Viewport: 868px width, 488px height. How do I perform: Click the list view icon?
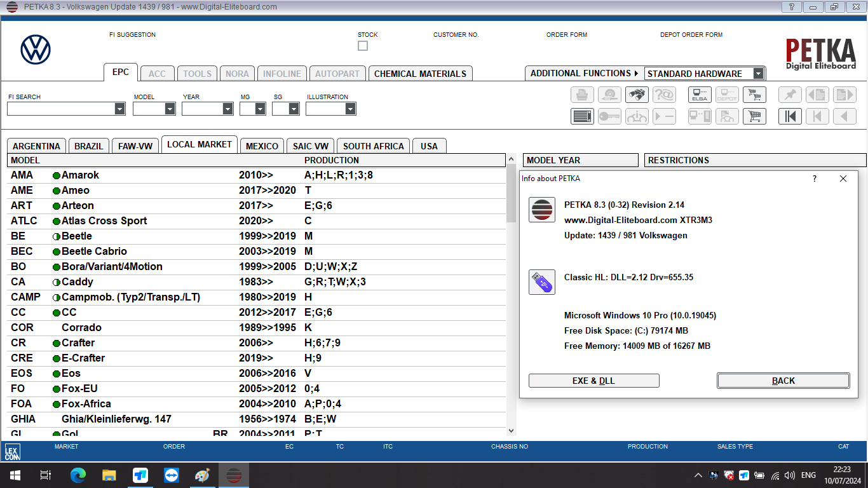[582, 116]
